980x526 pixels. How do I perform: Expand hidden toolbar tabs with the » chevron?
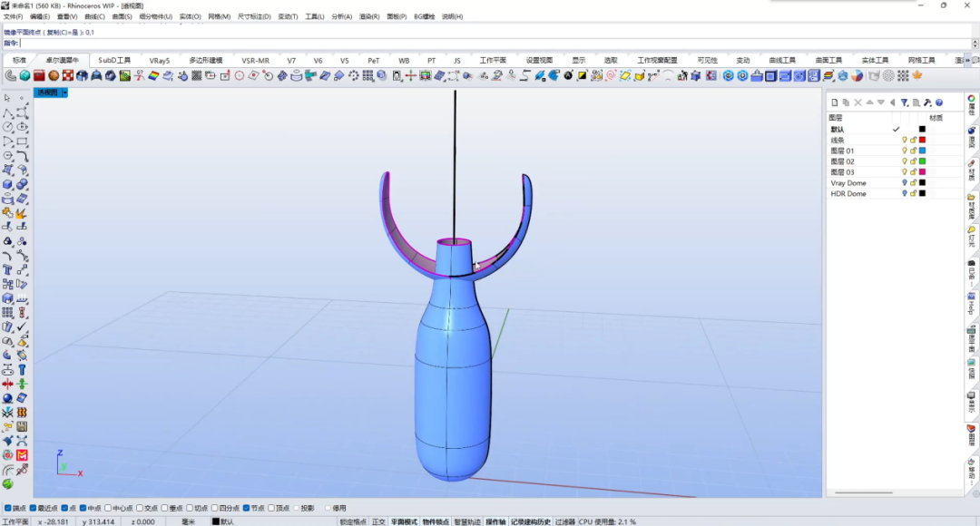click(x=968, y=60)
